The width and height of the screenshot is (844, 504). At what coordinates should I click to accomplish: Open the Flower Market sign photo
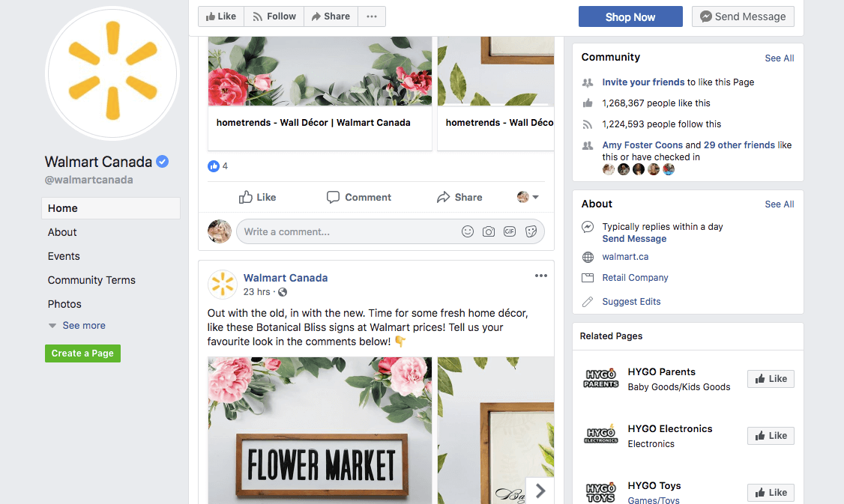click(320, 430)
